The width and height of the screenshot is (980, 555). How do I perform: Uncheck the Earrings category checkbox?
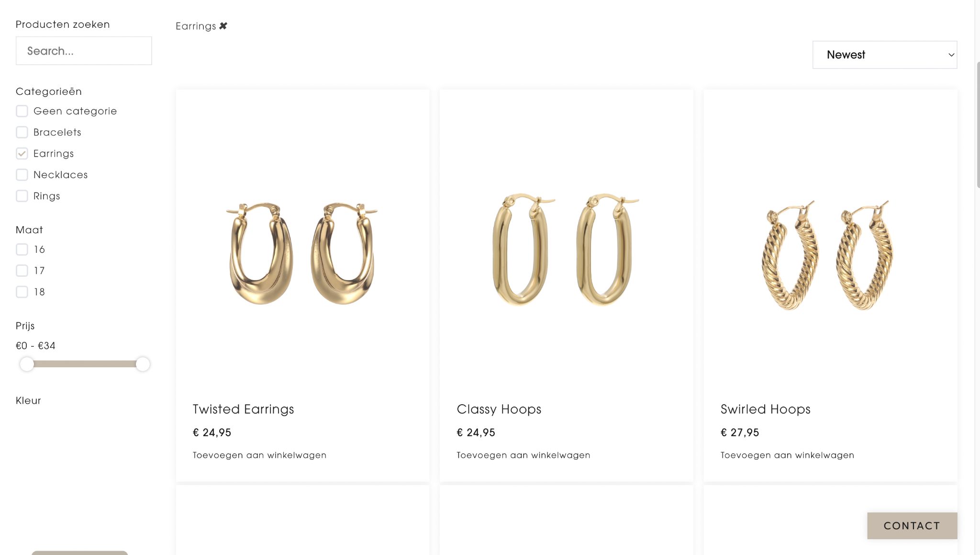pos(22,154)
